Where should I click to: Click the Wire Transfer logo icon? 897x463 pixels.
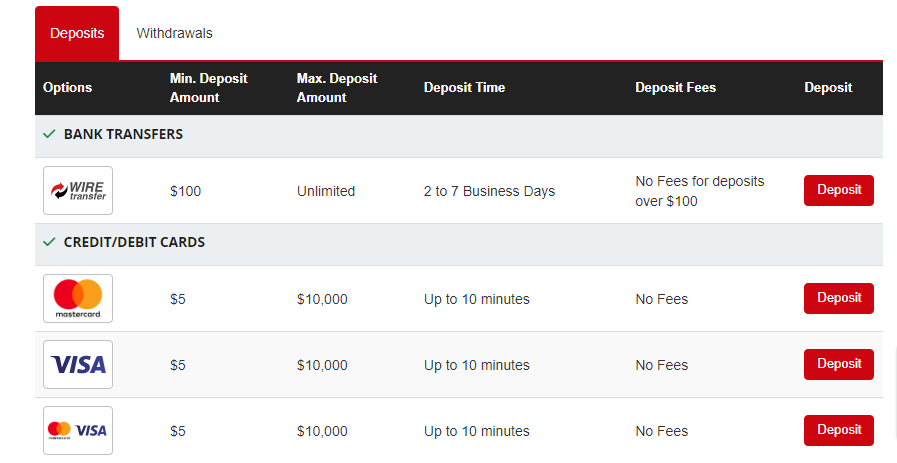[78, 191]
